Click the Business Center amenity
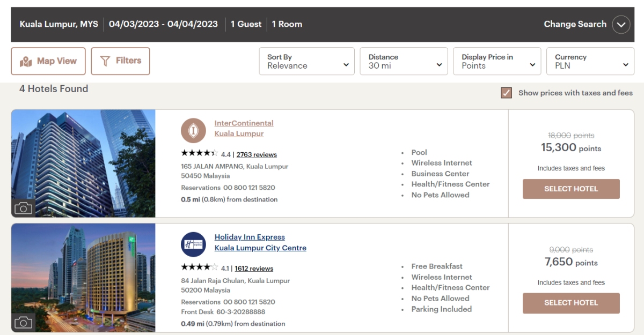 440,174
